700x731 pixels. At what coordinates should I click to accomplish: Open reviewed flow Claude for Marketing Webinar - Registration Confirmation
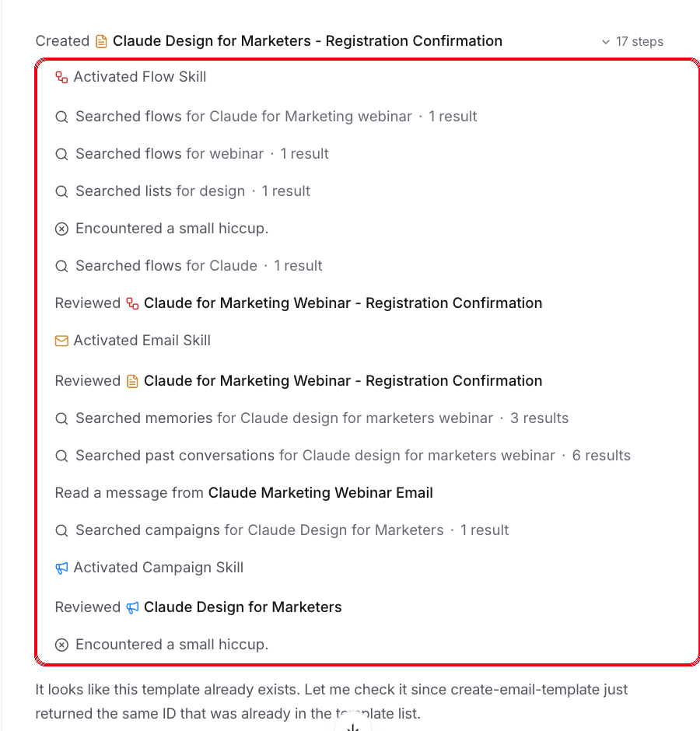coord(343,303)
